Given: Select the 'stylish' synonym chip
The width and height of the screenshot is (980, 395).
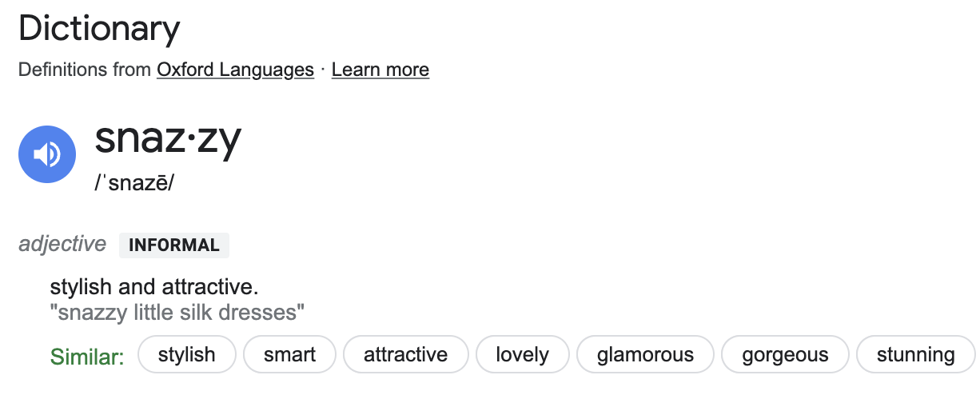Looking at the screenshot, I should (187, 355).
